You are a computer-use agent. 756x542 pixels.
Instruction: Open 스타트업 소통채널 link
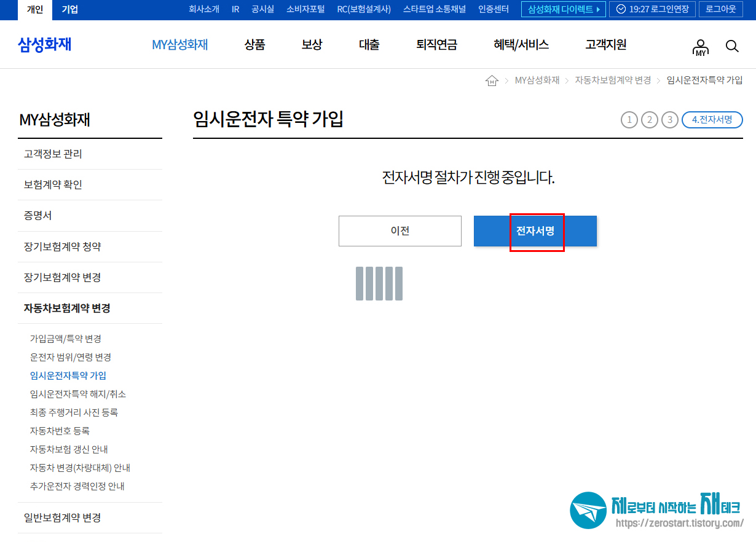pos(435,9)
